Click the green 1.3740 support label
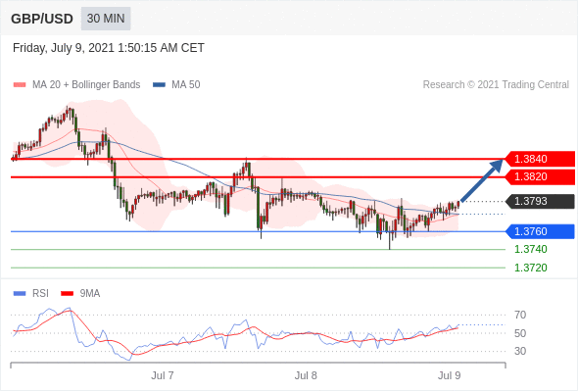The height and width of the screenshot is (392, 578). point(530,249)
